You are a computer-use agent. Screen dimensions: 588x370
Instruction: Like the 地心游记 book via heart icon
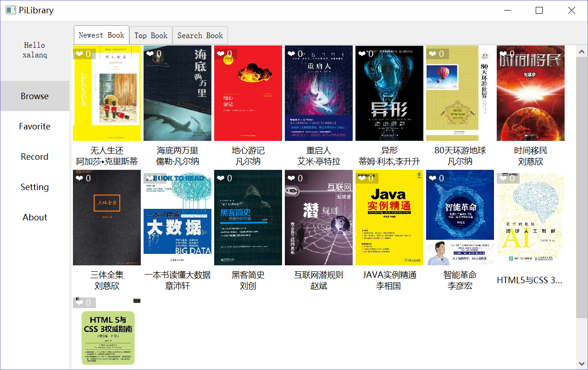(x=221, y=54)
